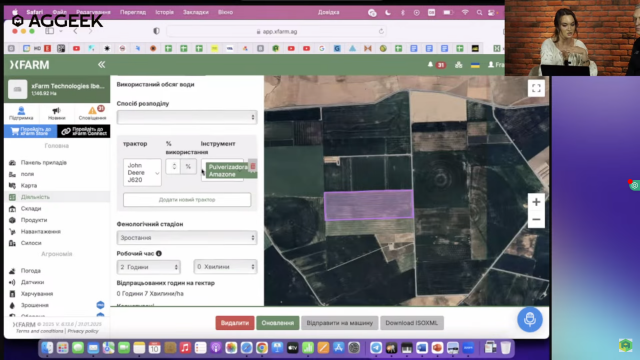Viewport: 640px width, 360px height.
Task: Open Safari Закладки menu
Action: [x=196, y=12]
